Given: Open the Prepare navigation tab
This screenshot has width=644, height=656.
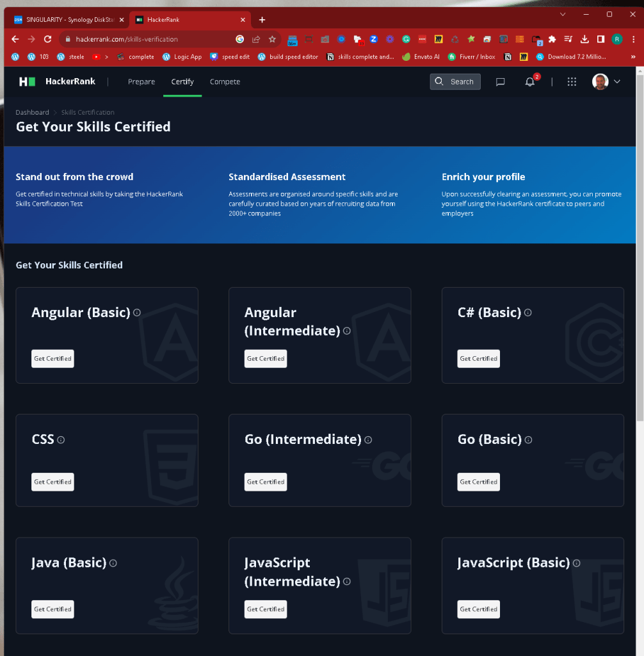Looking at the screenshot, I should [x=141, y=81].
